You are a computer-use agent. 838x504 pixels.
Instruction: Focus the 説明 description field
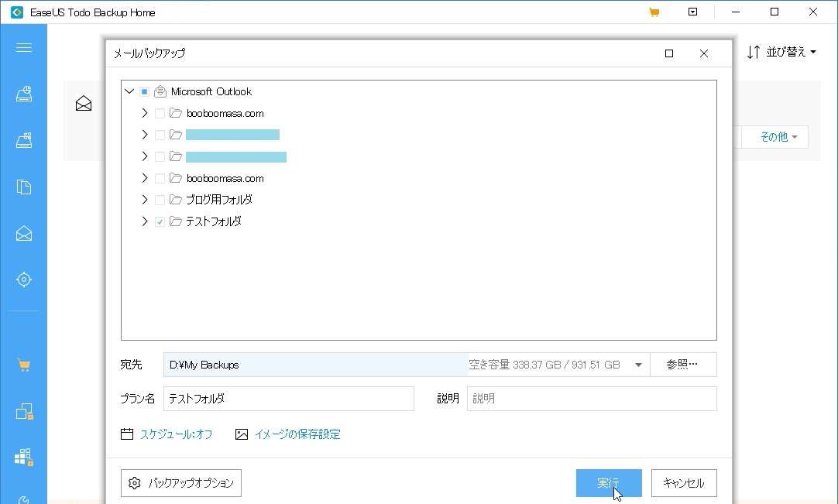point(592,399)
